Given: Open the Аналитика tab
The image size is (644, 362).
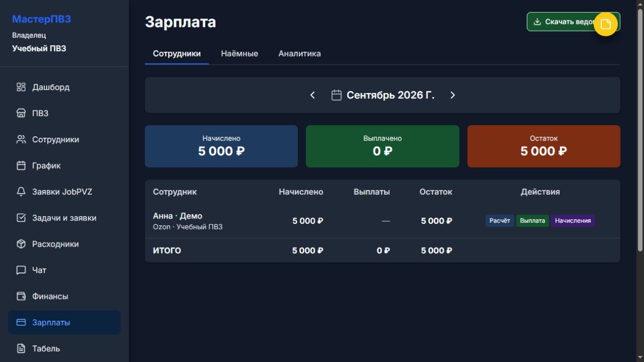Looking at the screenshot, I should point(299,54).
